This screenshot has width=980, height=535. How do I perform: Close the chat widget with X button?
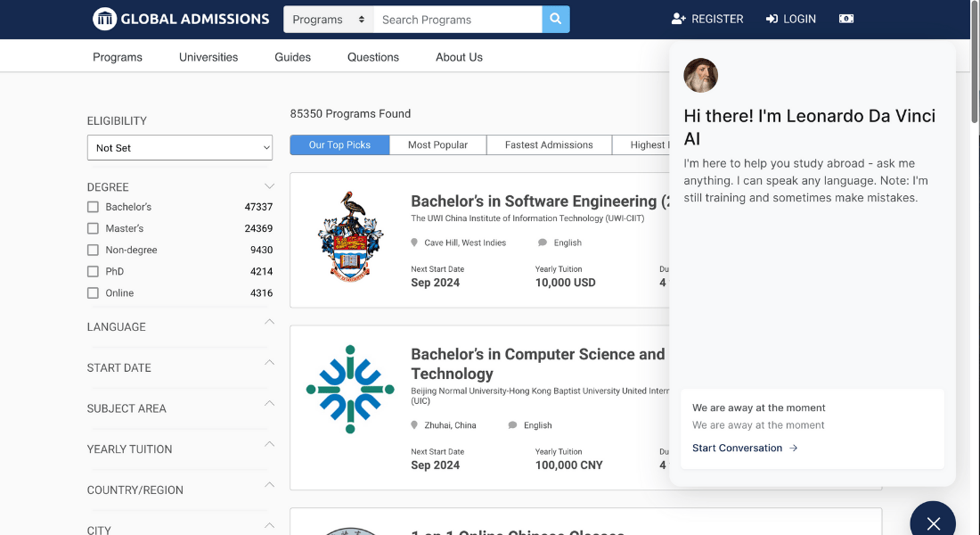point(933,523)
